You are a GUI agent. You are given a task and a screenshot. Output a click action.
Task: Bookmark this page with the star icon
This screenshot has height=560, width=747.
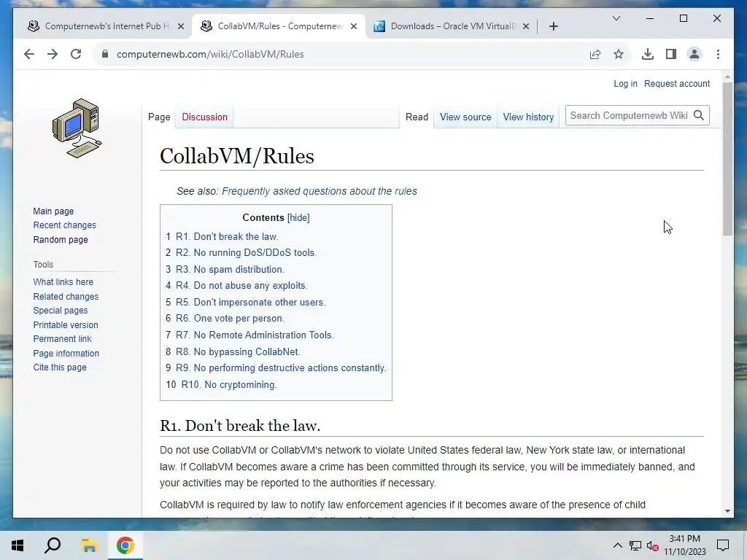click(619, 54)
